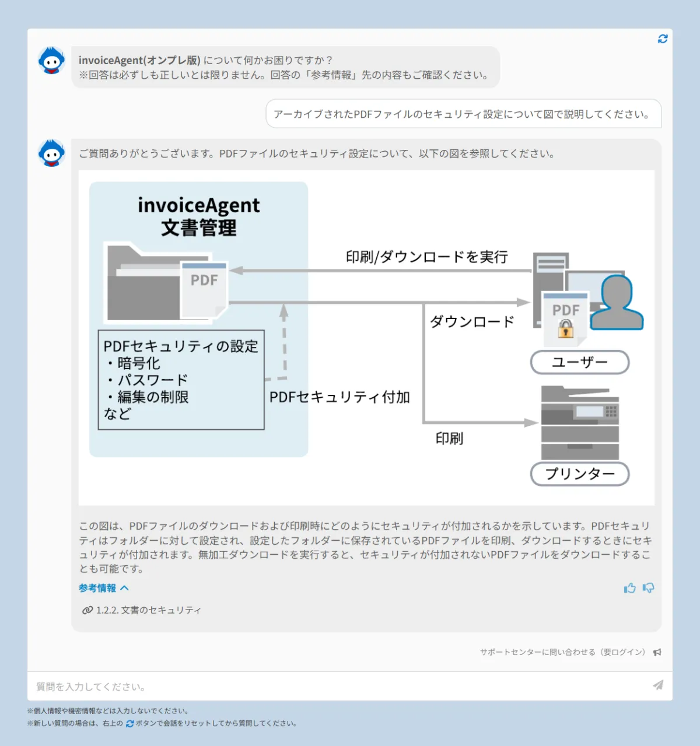
Task: Click the user silhouette in the diagram
Action: tap(617, 303)
